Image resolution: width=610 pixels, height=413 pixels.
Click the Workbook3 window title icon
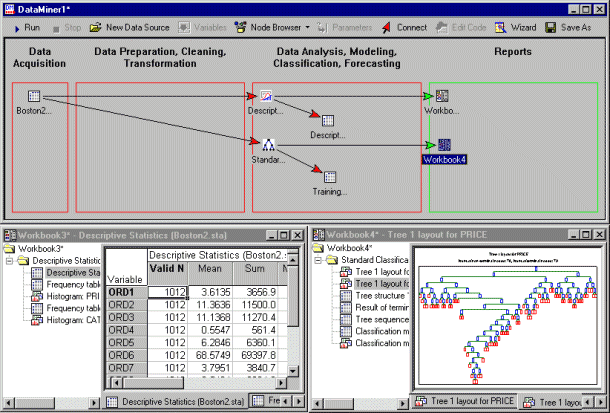coord(10,235)
